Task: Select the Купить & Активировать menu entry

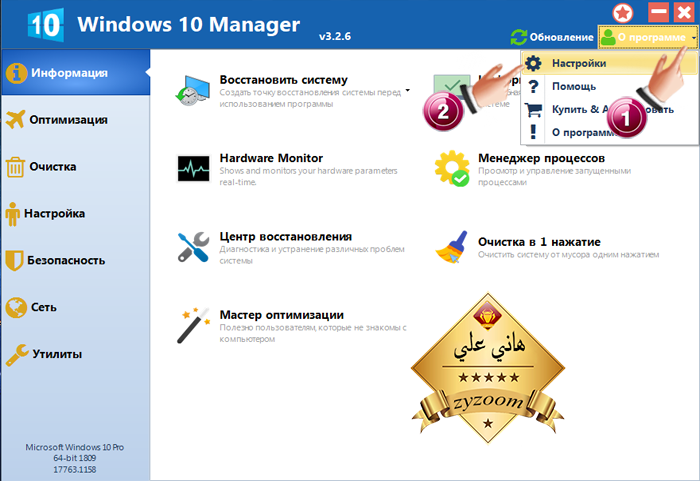Action: 609,109
